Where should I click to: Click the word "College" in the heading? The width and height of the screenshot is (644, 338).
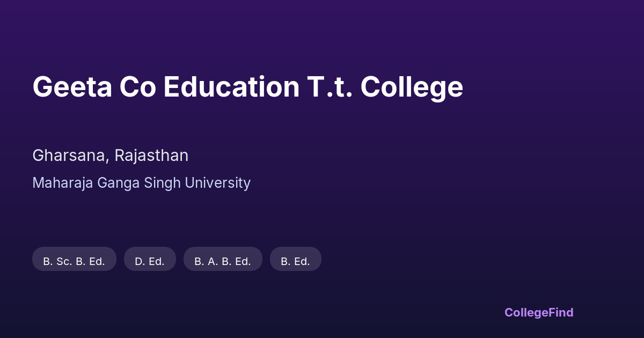(411, 87)
